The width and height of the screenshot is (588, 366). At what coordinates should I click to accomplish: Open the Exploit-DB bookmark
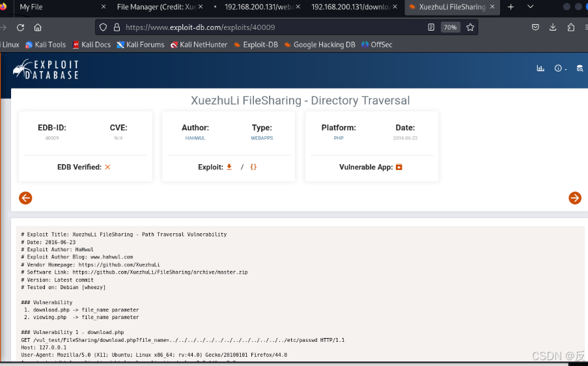[256, 45]
